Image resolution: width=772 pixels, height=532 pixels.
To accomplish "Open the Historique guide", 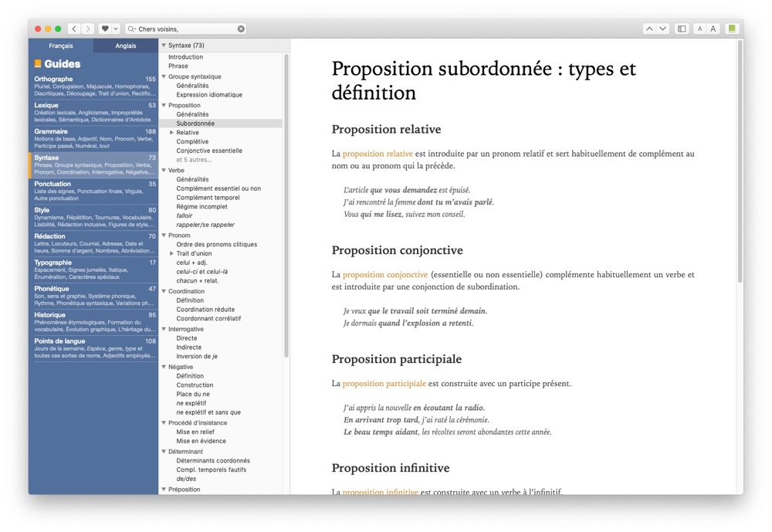I will 93,322.
